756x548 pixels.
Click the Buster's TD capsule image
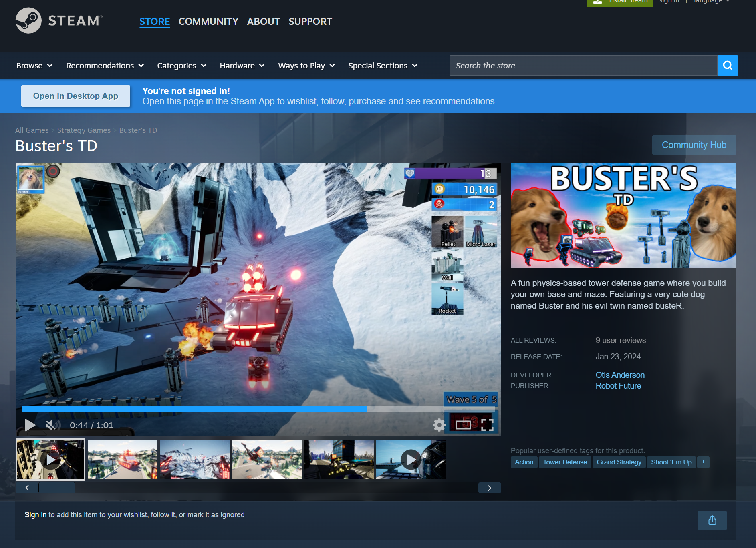(623, 215)
